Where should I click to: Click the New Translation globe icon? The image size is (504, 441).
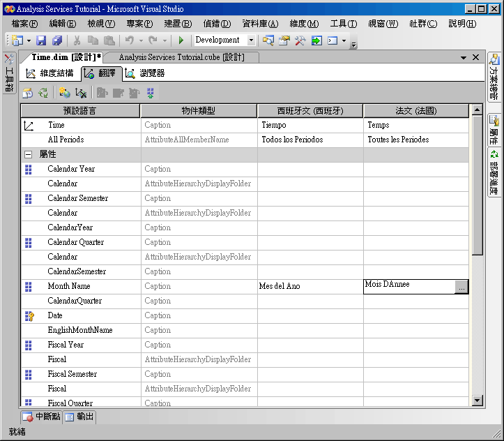(65, 93)
